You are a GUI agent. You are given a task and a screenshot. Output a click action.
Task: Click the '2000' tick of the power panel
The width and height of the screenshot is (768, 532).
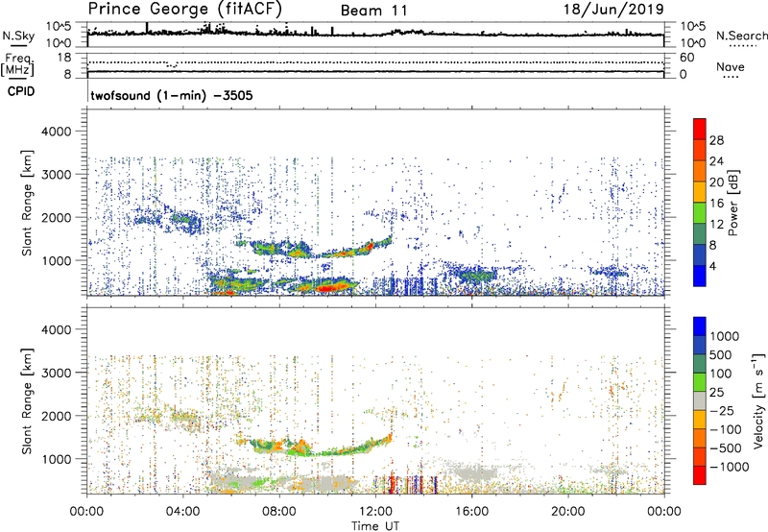pyautogui.click(x=57, y=217)
